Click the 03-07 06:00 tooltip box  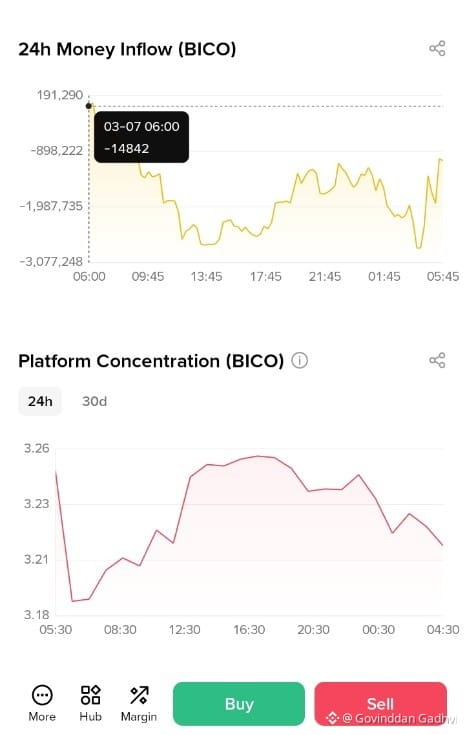click(142, 137)
